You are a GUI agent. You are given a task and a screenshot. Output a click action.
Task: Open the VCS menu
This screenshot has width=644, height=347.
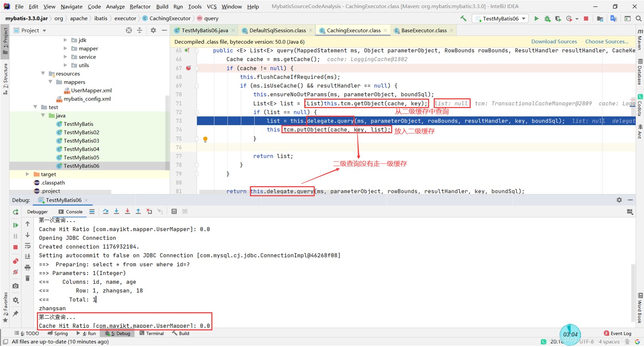pos(211,6)
